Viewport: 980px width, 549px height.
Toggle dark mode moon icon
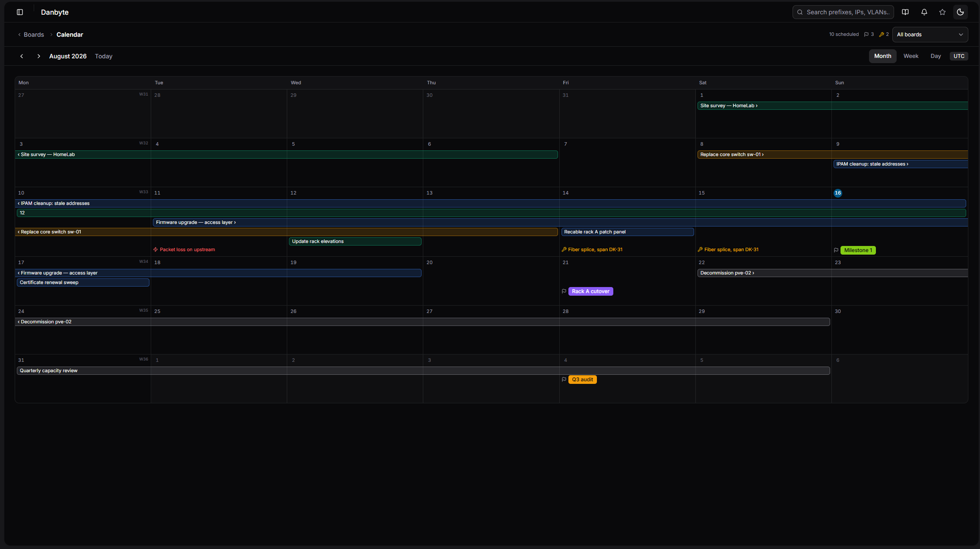pos(961,12)
